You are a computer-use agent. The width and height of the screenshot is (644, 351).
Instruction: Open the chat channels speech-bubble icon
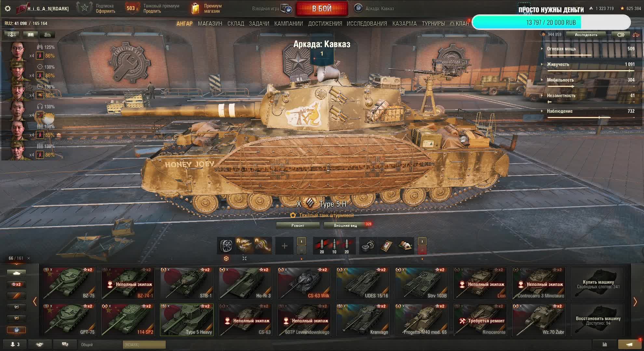[x=65, y=344]
